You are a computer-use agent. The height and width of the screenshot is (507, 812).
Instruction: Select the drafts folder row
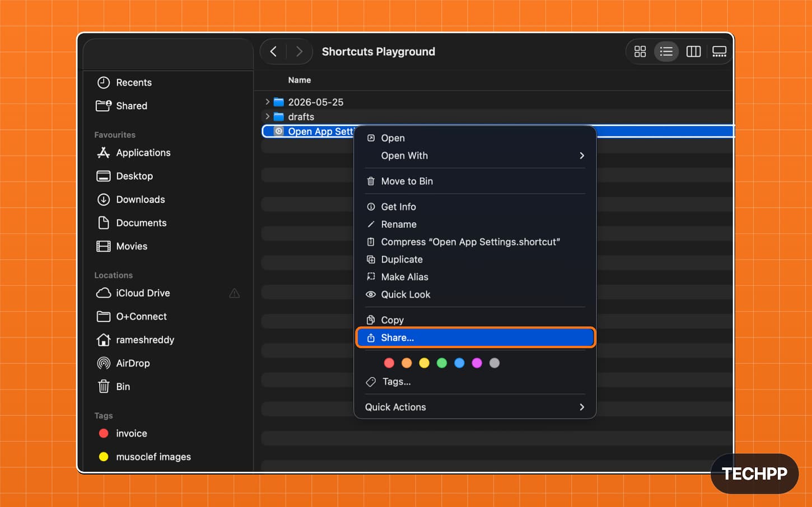[497, 116]
